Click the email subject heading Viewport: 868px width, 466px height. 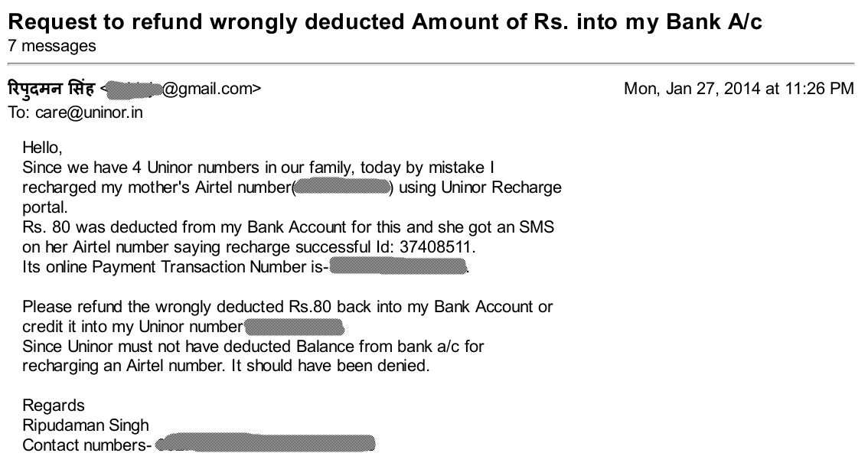pyautogui.click(x=385, y=21)
